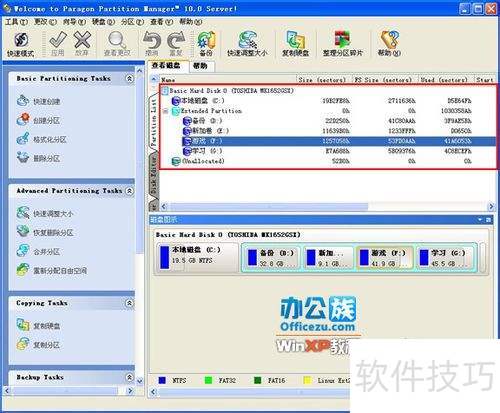Choose 创建分区 create partition task

pyautogui.click(x=39, y=120)
